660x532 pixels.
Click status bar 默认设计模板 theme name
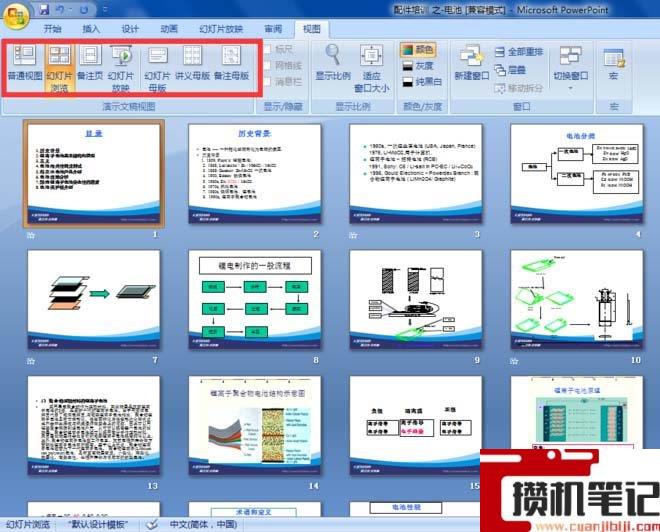click(98, 524)
